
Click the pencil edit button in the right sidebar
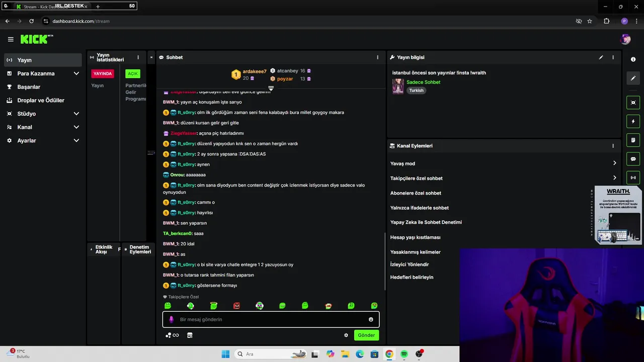(633, 78)
